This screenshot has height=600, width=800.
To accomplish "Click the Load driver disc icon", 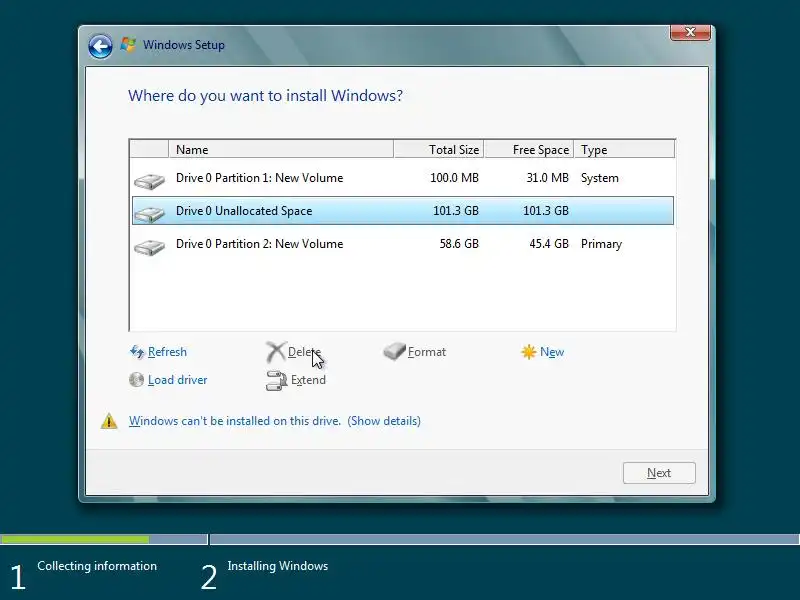I will click(136, 380).
